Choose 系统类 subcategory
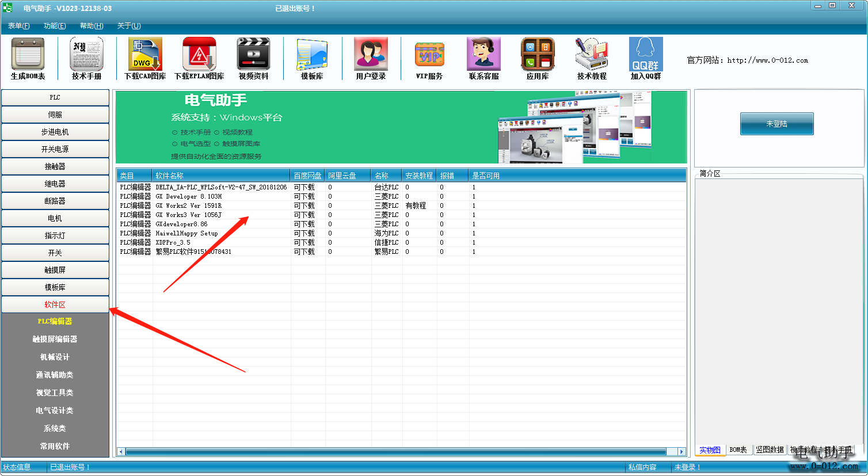The image size is (868, 476). [x=55, y=428]
